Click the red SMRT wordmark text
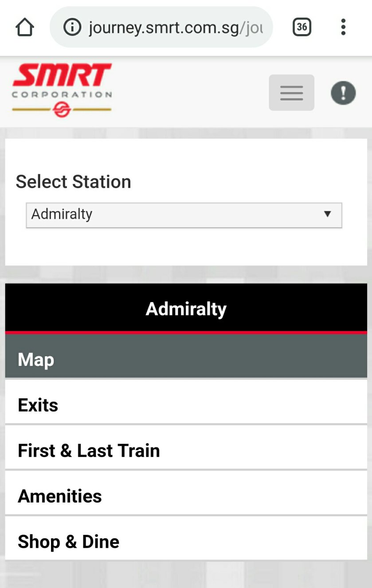This screenshot has width=372, height=588. [x=62, y=75]
